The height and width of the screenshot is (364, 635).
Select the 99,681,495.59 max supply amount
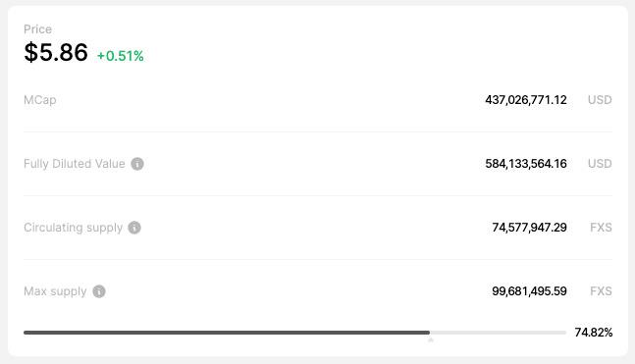point(529,291)
